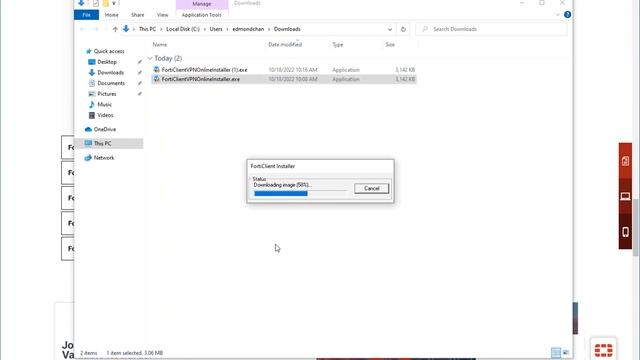Sort by the Size column

click(x=390, y=44)
